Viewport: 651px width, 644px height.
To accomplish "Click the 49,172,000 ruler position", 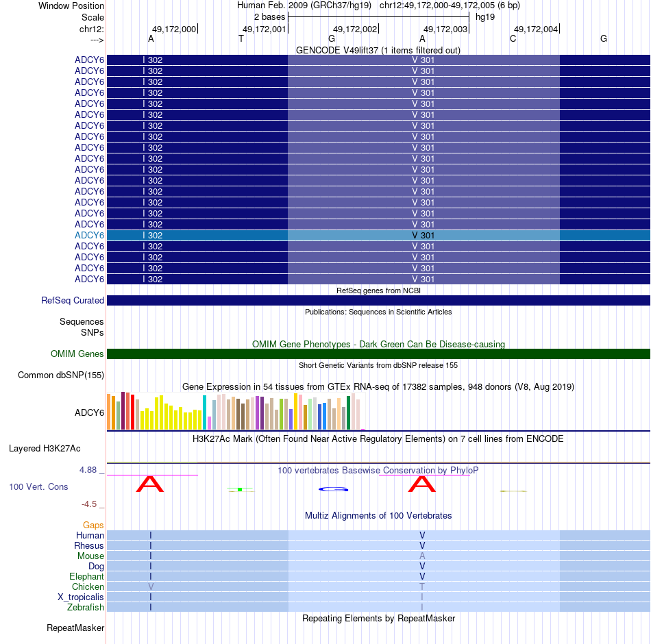I will pyautogui.click(x=174, y=29).
